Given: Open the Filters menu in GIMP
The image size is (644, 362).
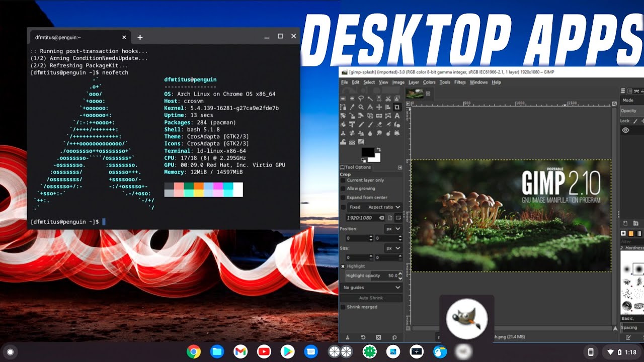Looking at the screenshot, I should (x=460, y=82).
